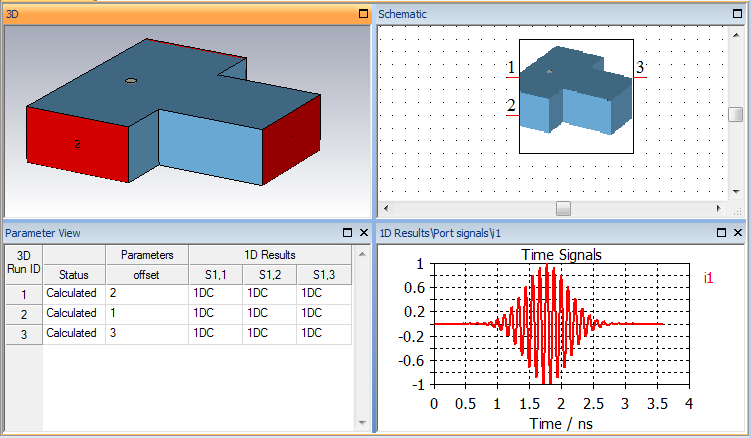
Task: Click the small pin on the 3D model top
Action: (x=131, y=81)
